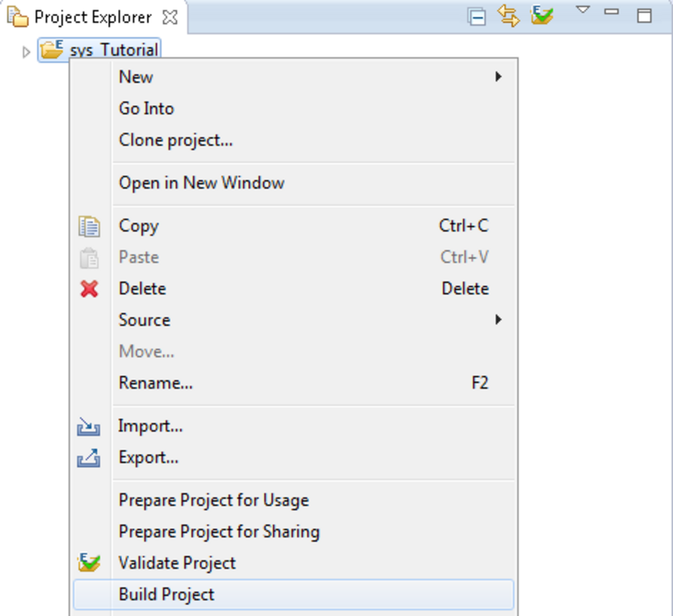
Task: Click the Export icon in menu
Action: point(89,458)
